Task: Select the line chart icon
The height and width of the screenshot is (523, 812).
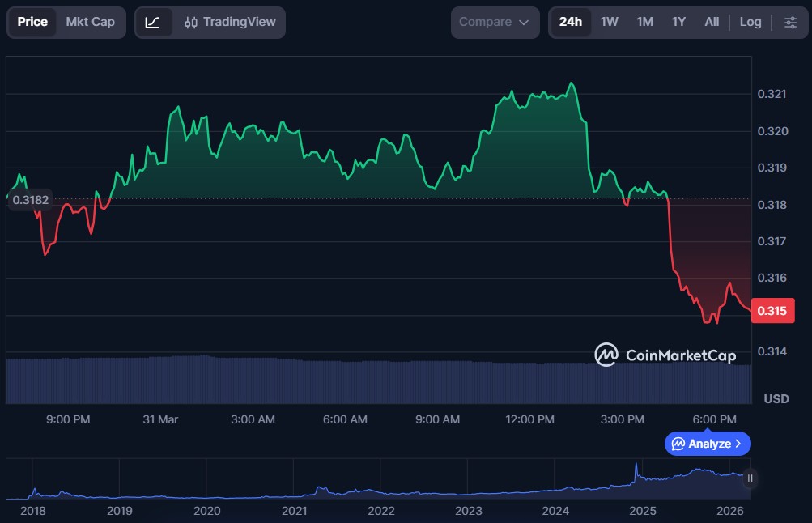Action: point(152,22)
